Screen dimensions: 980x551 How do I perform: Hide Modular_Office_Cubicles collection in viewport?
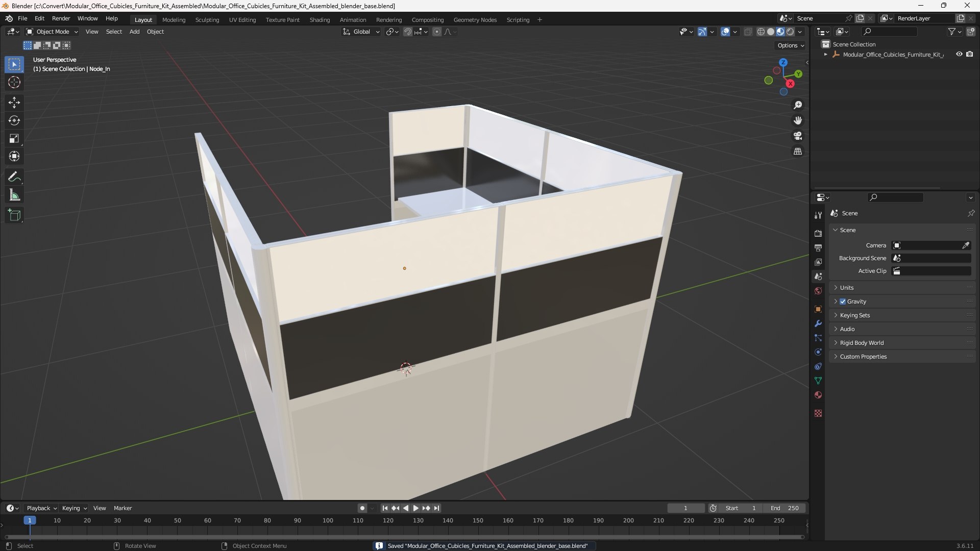point(959,54)
